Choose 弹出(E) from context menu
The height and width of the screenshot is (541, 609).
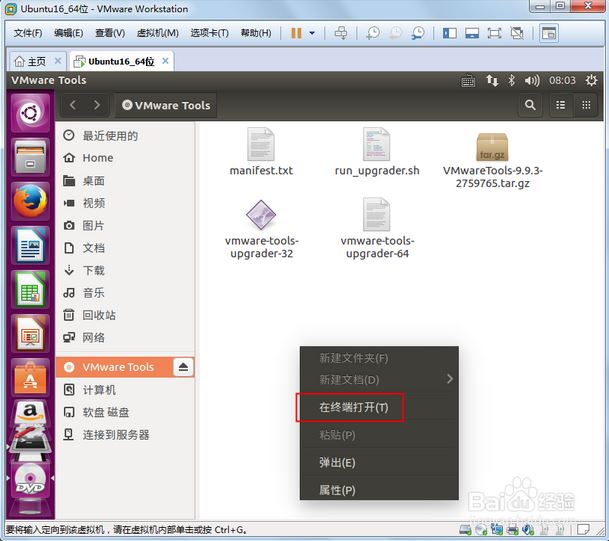coord(379,463)
